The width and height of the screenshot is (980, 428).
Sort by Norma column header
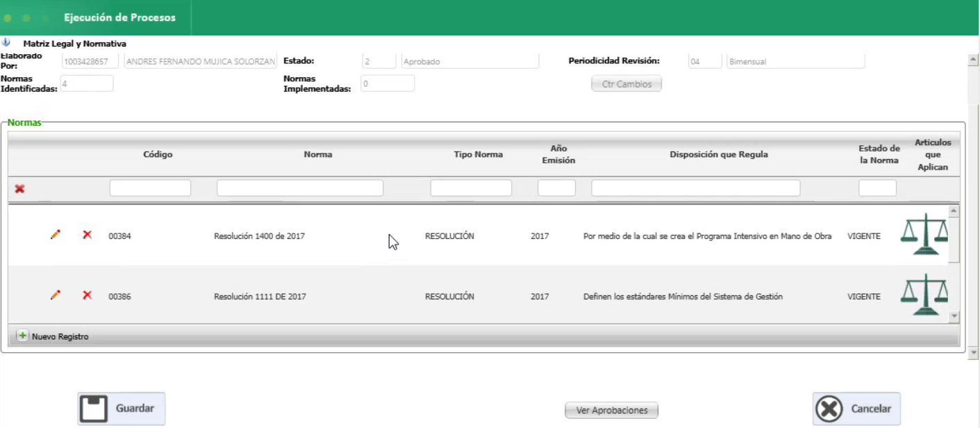tap(318, 154)
